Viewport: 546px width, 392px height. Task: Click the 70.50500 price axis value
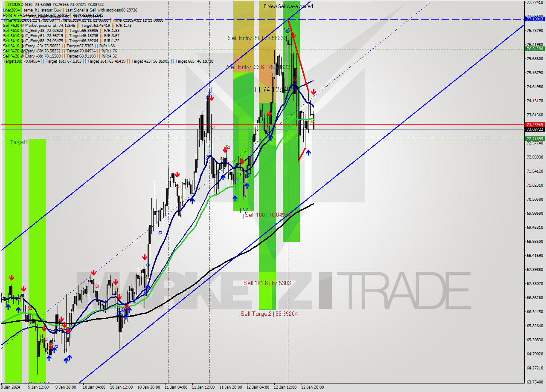534,199
